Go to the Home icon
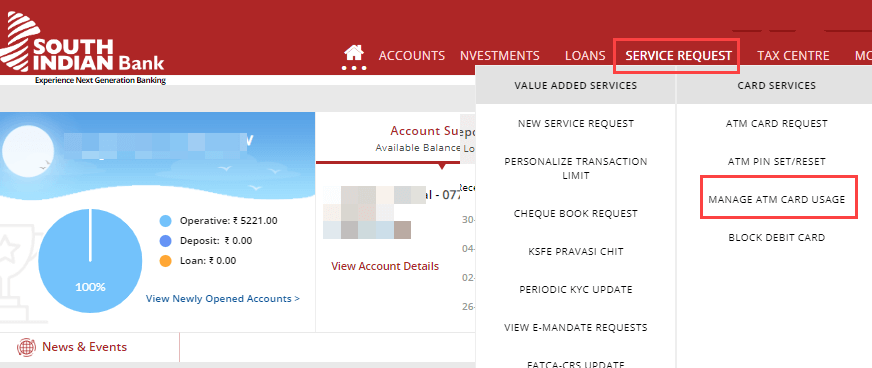 354,53
